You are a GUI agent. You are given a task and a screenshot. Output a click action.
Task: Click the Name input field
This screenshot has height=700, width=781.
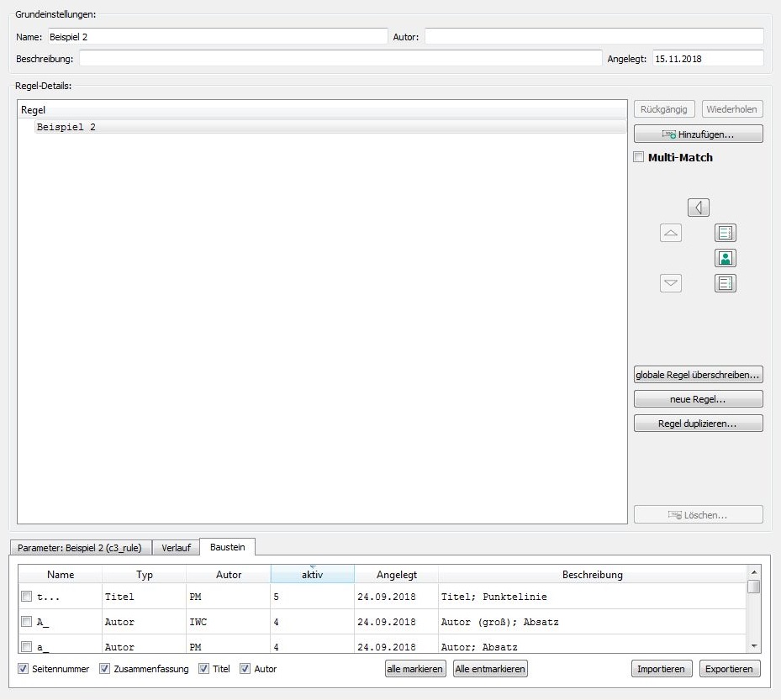218,36
